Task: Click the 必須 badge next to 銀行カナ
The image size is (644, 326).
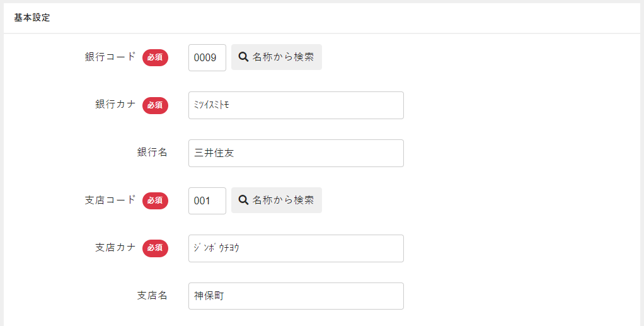Action: click(x=155, y=105)
